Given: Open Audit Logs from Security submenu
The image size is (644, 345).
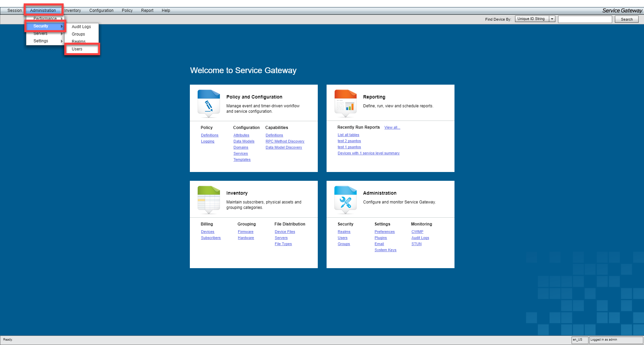Looking at the screenshot, I should 81,27.
